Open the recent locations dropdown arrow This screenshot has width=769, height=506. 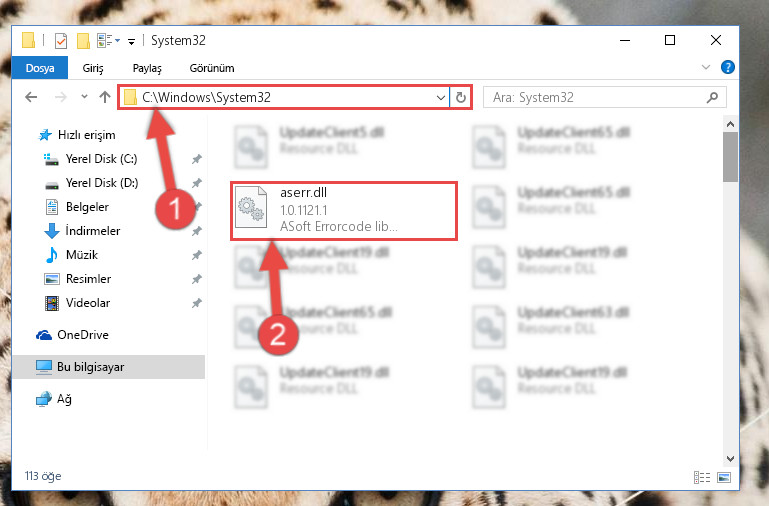(84, 97)
